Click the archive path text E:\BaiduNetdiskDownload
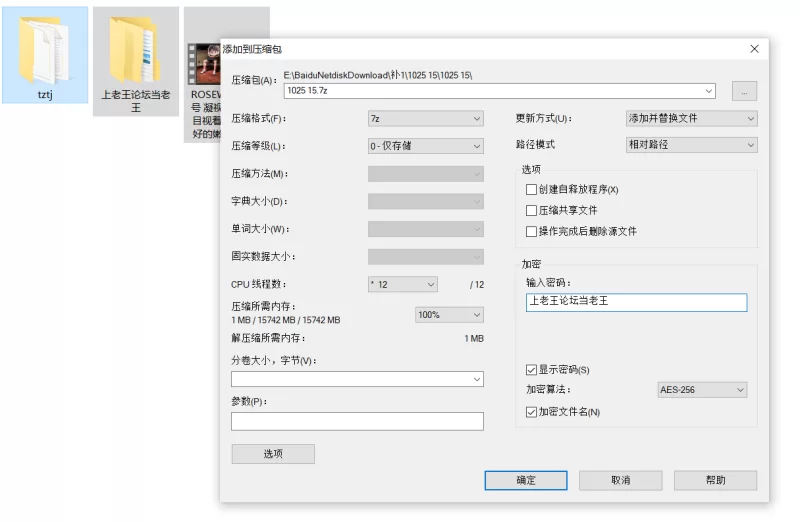This screenshot has height=522, width=800. (378, 76)
